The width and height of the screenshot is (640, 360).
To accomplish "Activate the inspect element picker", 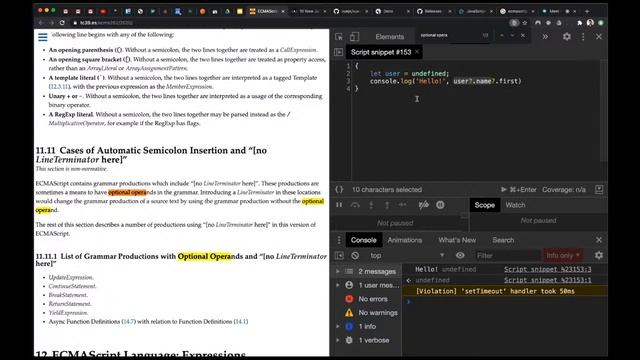I will pos(339,37).
